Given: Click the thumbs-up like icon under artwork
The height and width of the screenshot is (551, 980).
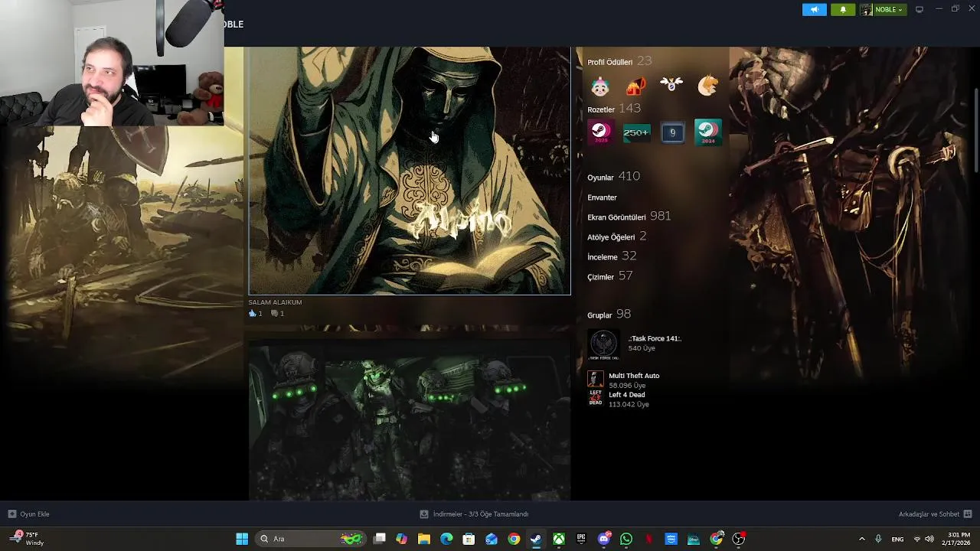Looking at the screenshot, I should click(252, 314).
